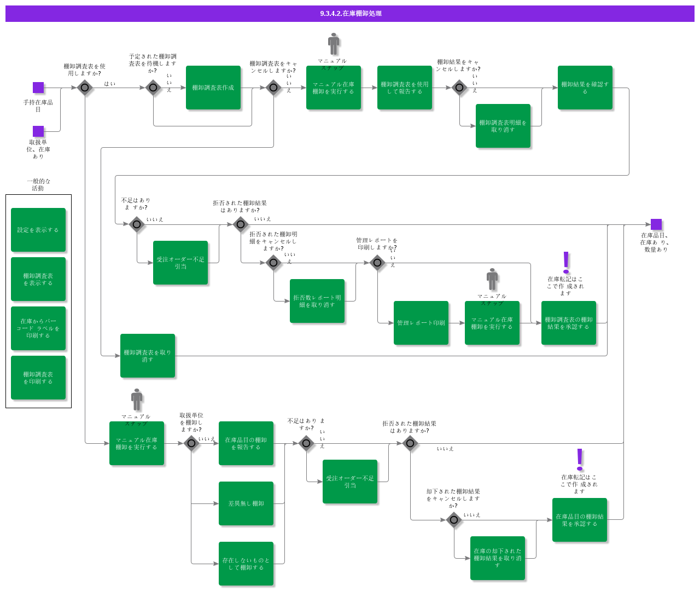This screenshot has width=700, height=591.
Task: Click the 棚卸調査表を使用しますか? gateway diamond
Action: tap(85, 88)
